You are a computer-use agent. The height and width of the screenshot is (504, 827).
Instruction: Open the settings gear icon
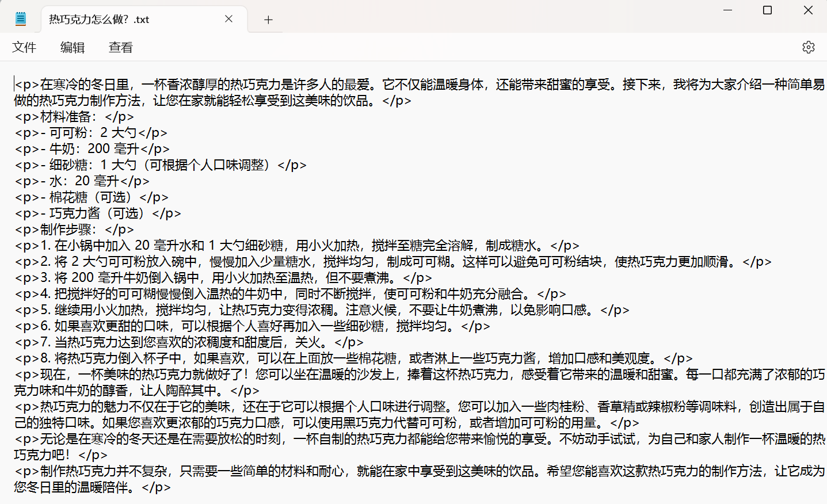click(x=809, y=47)
